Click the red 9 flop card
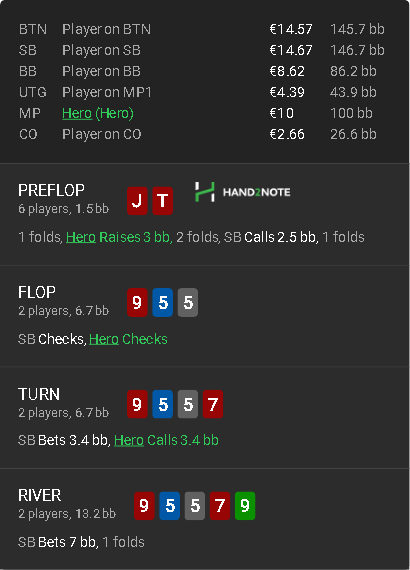 [x=137, y=302]
